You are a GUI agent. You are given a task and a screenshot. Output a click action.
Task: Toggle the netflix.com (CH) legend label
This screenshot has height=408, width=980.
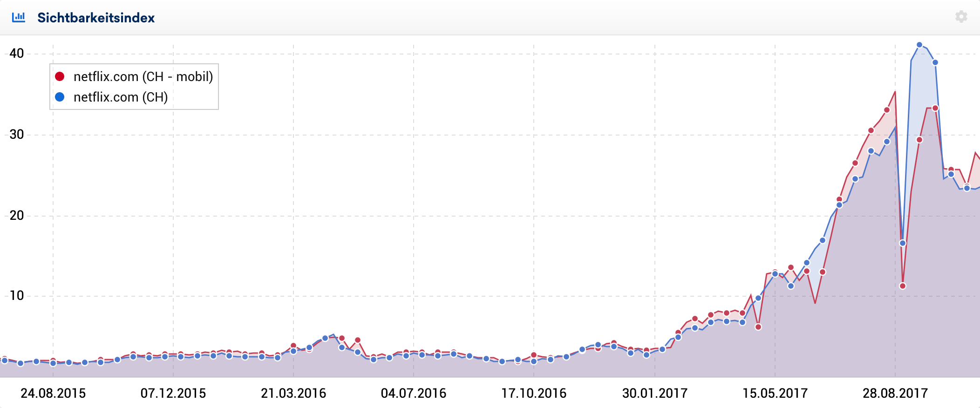[x=121, y=97]
